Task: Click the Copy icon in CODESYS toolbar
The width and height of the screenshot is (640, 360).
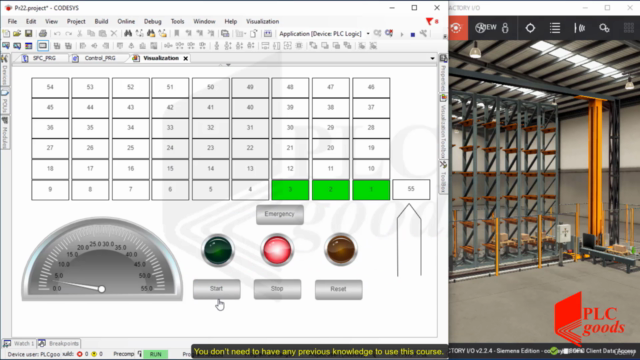Action: pos(91,33)
